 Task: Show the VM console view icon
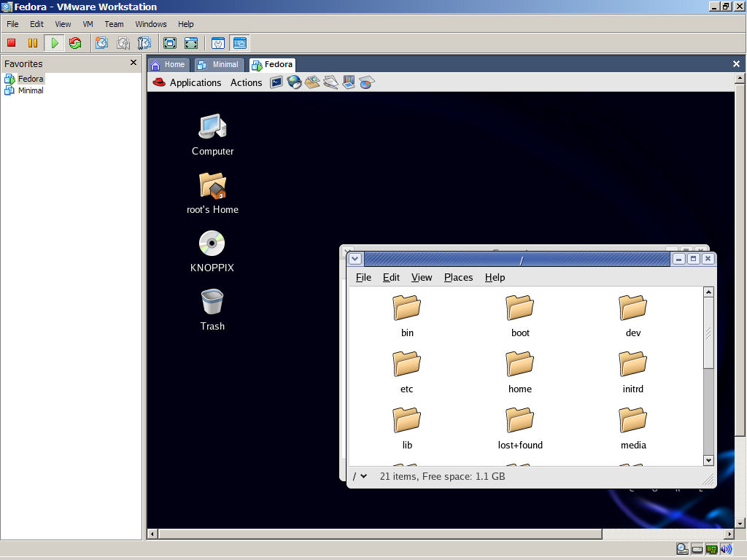239,43
